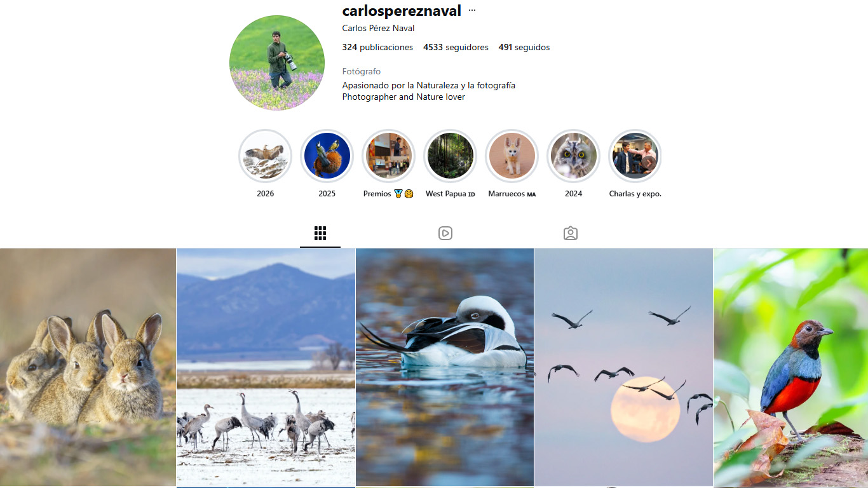
Task: Open the red-bellied pitta bird post
Action: point(790,368)
